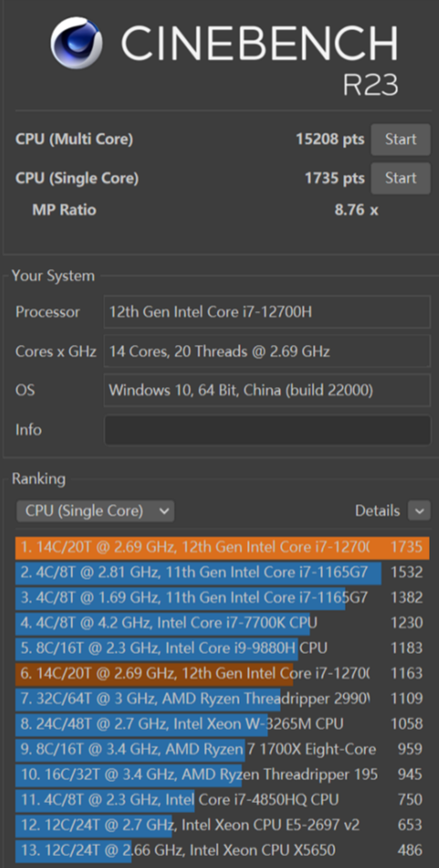The width and height of the screenshot is (439, 868).
Task: Expand the Details dropdown arrow
Action: coord(419,510)
